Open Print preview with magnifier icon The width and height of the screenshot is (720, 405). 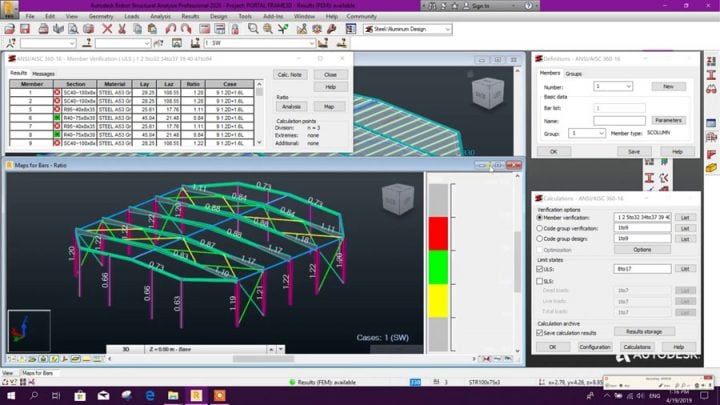tap(73, 29)
